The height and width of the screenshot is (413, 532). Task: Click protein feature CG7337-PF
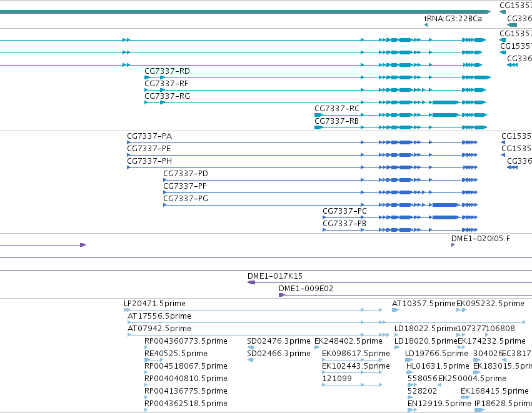click(x=184, y=186)
